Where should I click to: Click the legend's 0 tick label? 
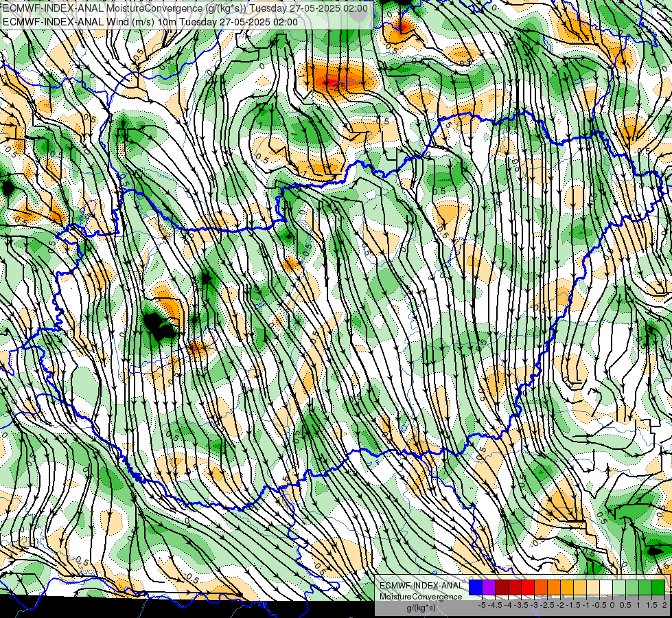coord(612,605)
